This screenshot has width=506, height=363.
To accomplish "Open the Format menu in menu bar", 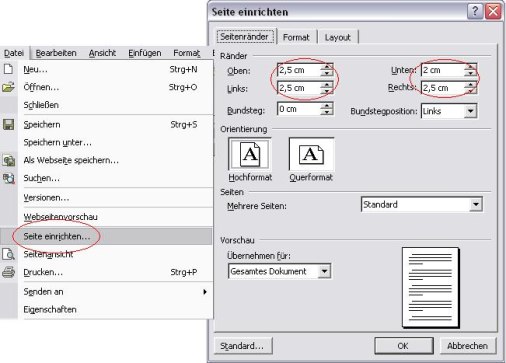I will tap(187, 53).
